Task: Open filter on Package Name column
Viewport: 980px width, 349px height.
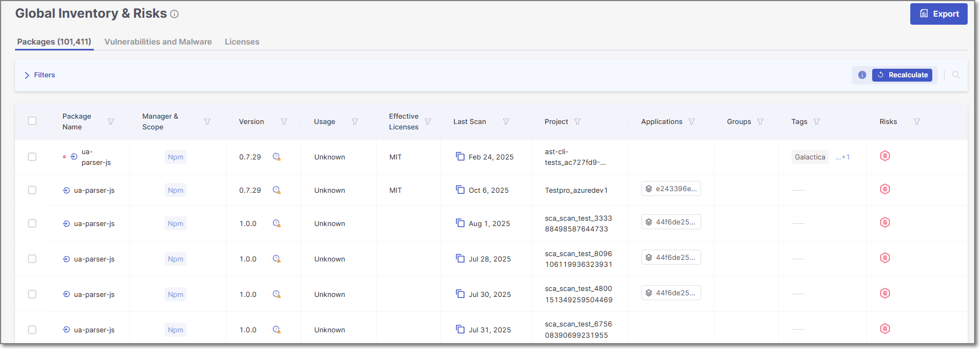Action: [110, 122]
